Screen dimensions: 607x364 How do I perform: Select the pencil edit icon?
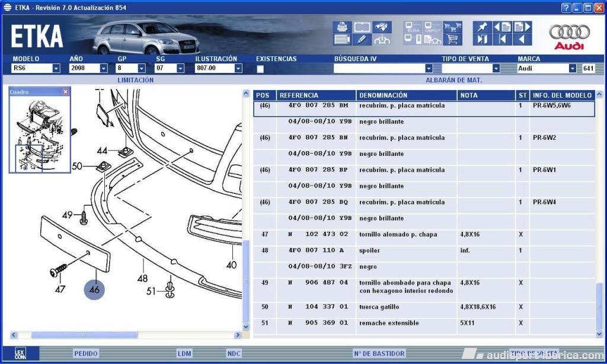[x=362, y=39]
